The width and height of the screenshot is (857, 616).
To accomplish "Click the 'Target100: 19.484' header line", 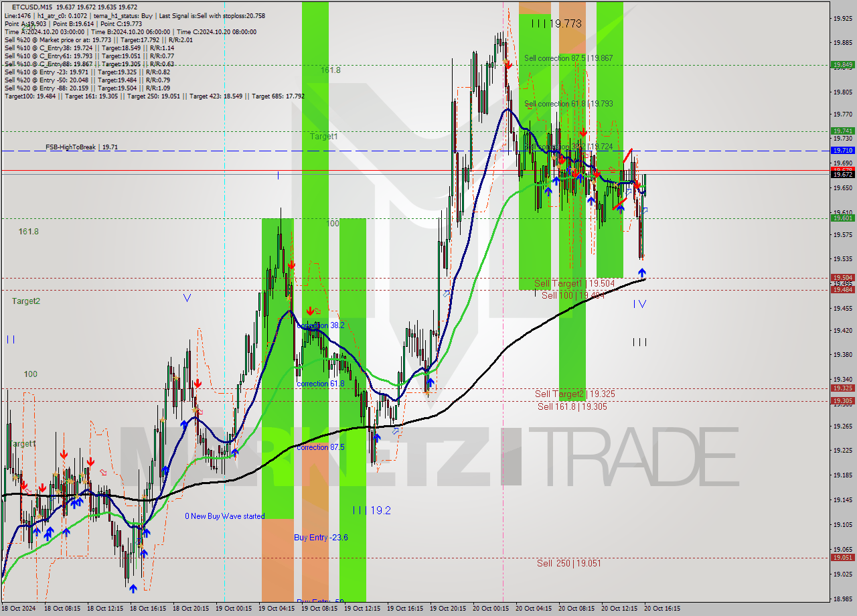I will (154, 96).
